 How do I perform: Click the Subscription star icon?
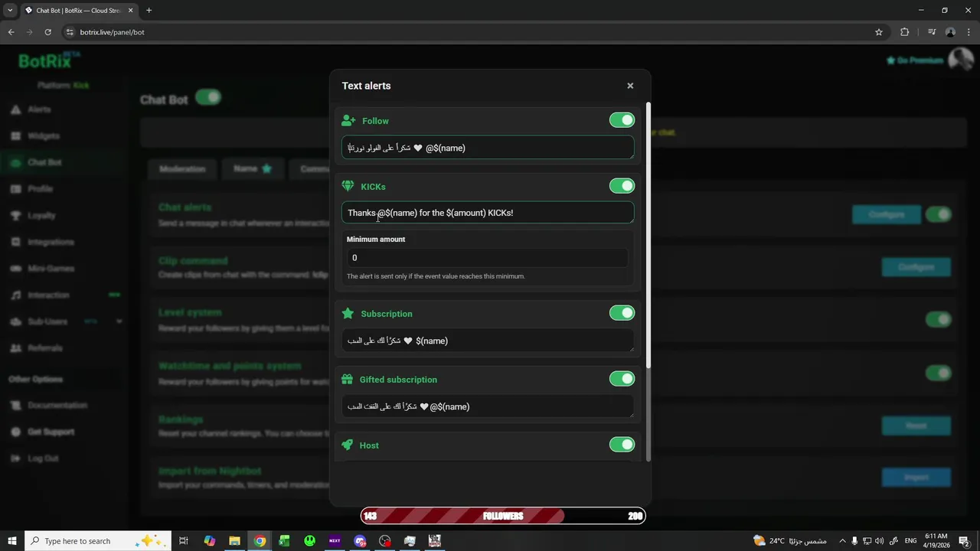[348, 314]
